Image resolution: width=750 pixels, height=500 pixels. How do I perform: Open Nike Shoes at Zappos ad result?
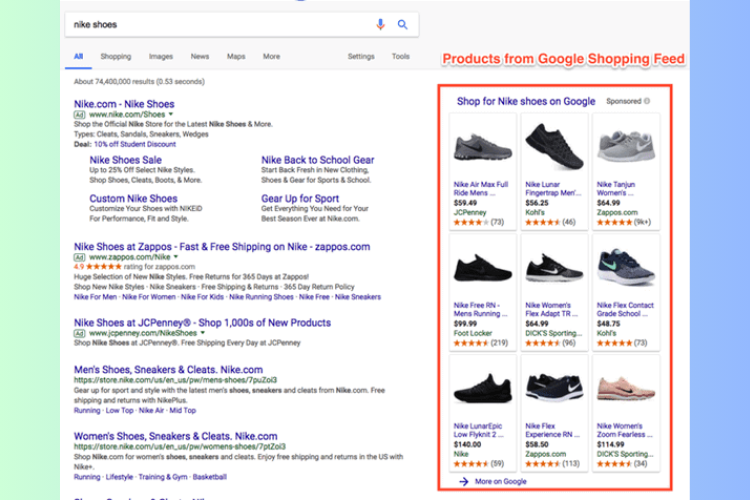point(222,247)
